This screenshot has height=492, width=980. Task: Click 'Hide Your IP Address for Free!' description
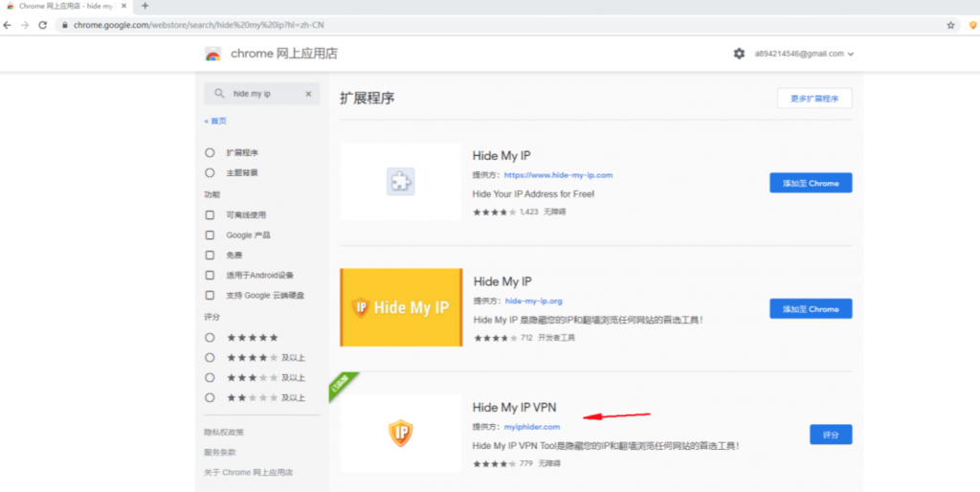[533, 194]
